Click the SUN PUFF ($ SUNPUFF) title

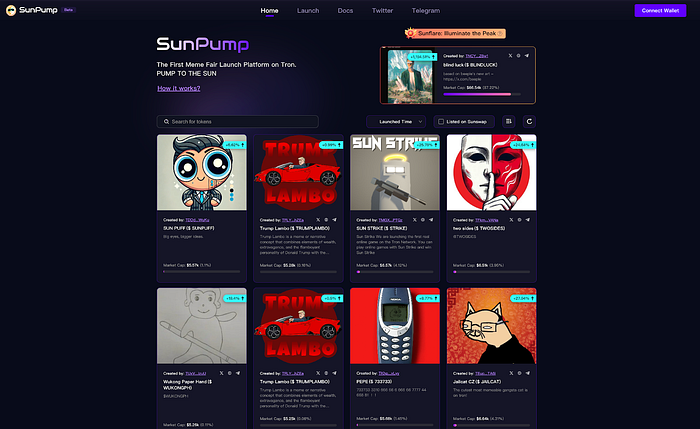pos(189,228)
